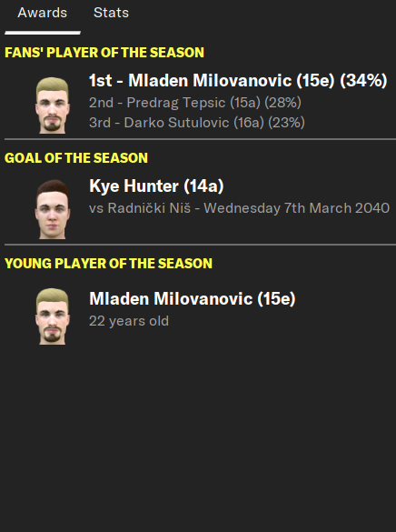396x532 pixels.
Task: Select the Awards tab
Action: 43,13
